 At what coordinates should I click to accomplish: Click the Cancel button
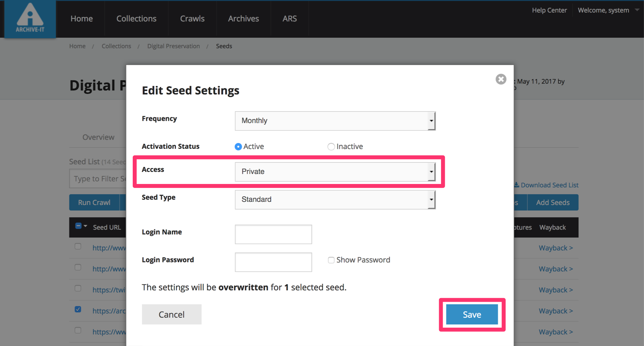pos(172,314)
